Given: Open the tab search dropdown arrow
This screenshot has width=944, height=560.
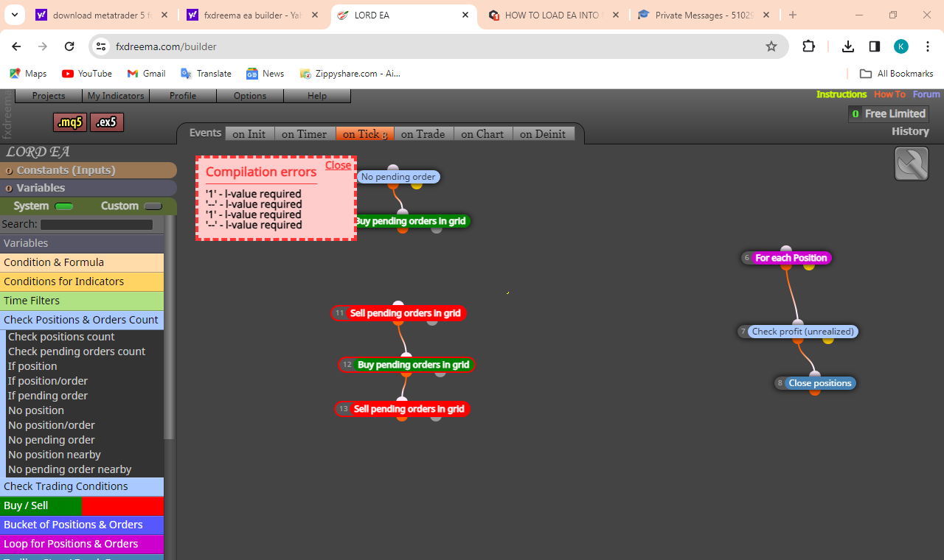Looking at the screenshot, I should (x=14, y=15).
